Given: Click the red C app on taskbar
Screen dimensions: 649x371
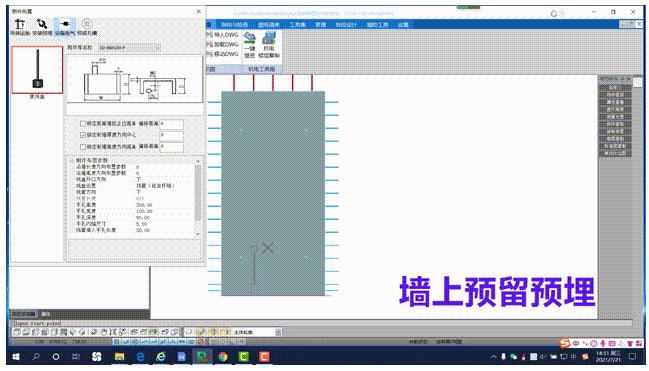Looking at the screenshot, I should point(264,357).
